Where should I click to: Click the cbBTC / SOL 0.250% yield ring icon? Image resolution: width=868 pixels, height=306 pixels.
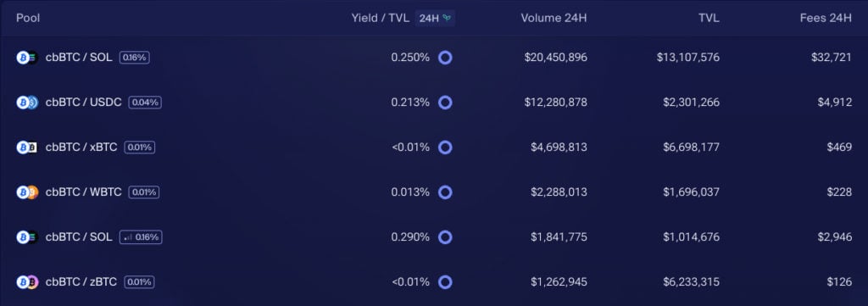pyautogui.click(x=445, y=58)
